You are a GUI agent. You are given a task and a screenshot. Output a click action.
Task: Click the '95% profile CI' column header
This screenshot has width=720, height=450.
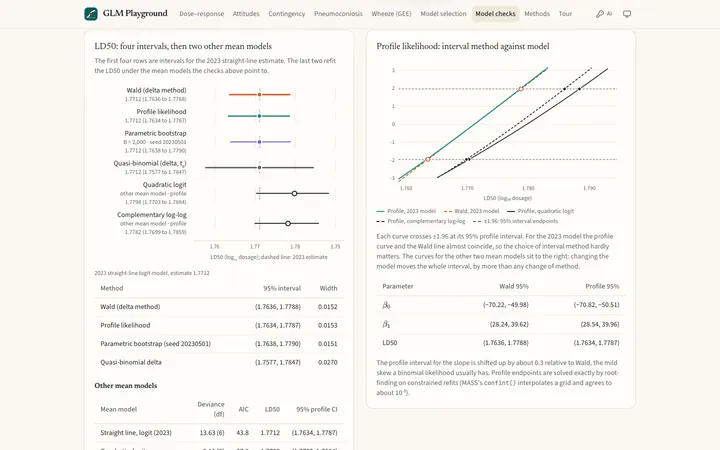coord(317,409)
